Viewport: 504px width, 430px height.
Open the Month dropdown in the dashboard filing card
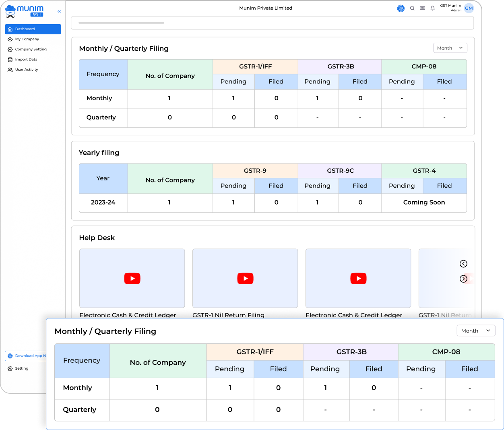click(450, 48)
